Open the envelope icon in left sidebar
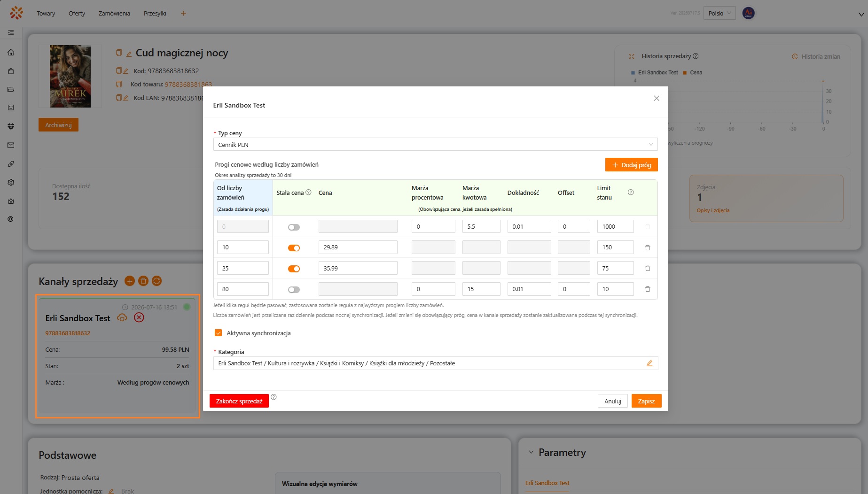Image resolution: width=868 pixels, height=494 pixels. pos(11,145)
